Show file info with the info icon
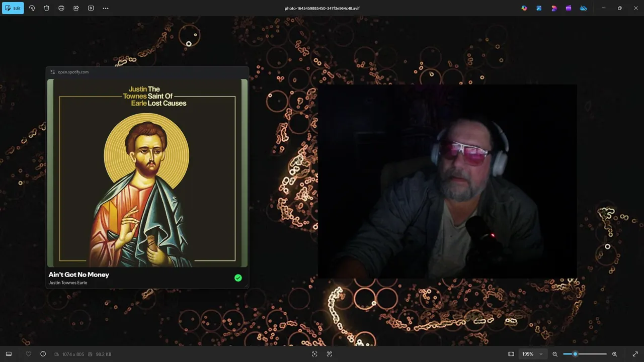Screen dimensions: 644x362 click(x=43, y=354)
